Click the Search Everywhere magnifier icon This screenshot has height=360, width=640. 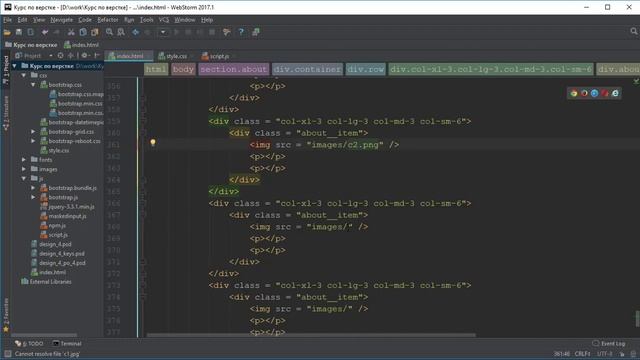[633, 31]
